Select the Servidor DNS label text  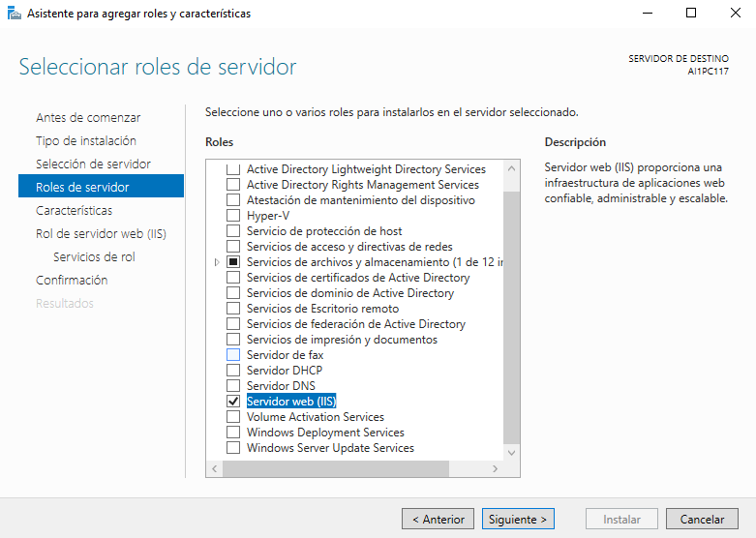pyautogui.click(x=281, y=386)
